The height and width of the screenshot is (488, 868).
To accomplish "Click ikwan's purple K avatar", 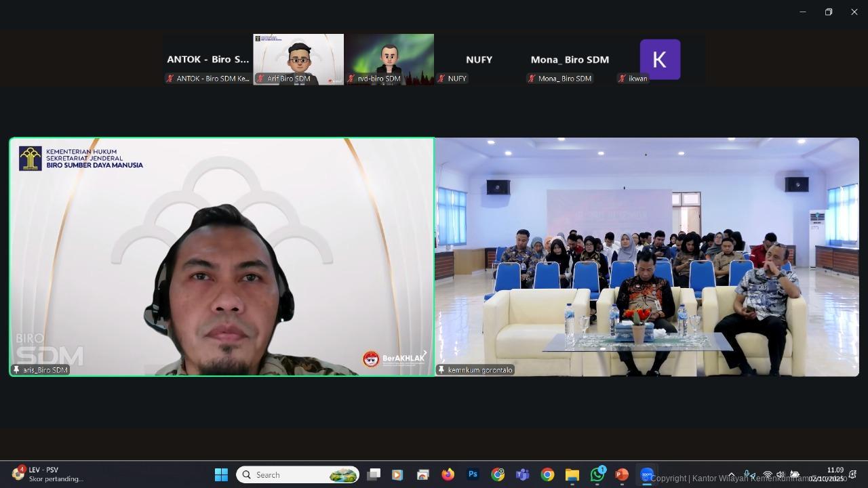I will coord(660,60).
